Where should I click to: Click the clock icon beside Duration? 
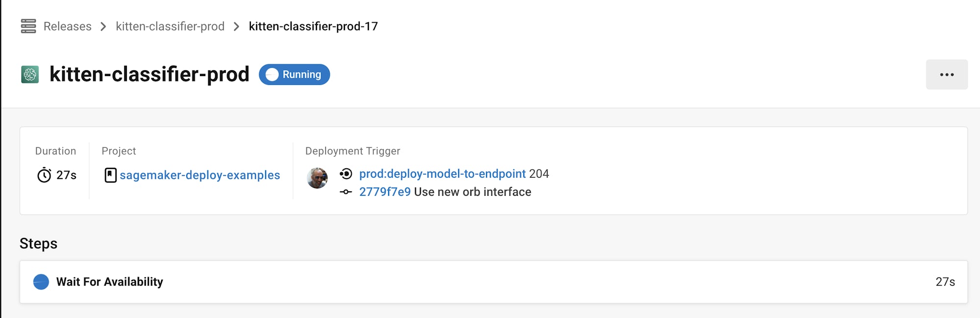click(x=44, y=175)
